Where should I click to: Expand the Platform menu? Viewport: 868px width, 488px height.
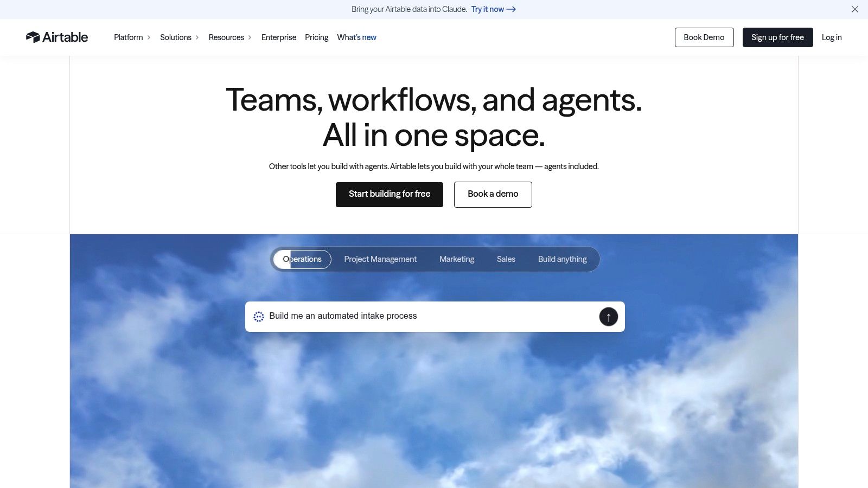pos(132,37)
